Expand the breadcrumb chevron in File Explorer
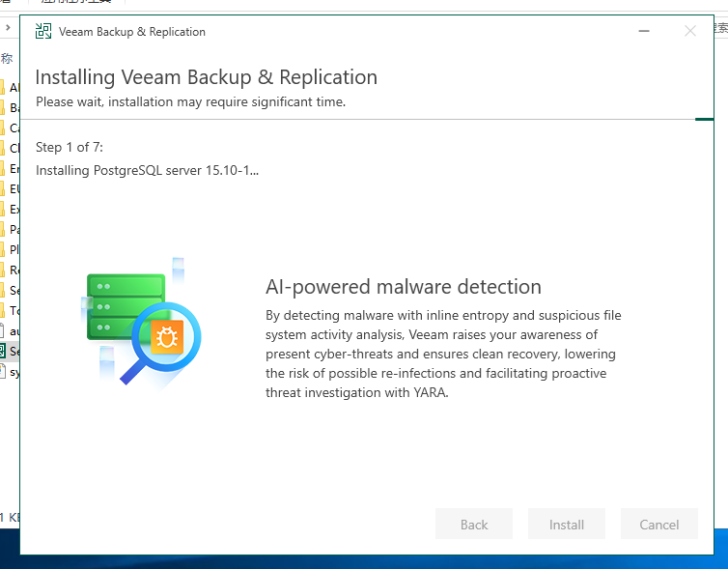The width and height of the screenshot is (728, 569). coord(8,27)
